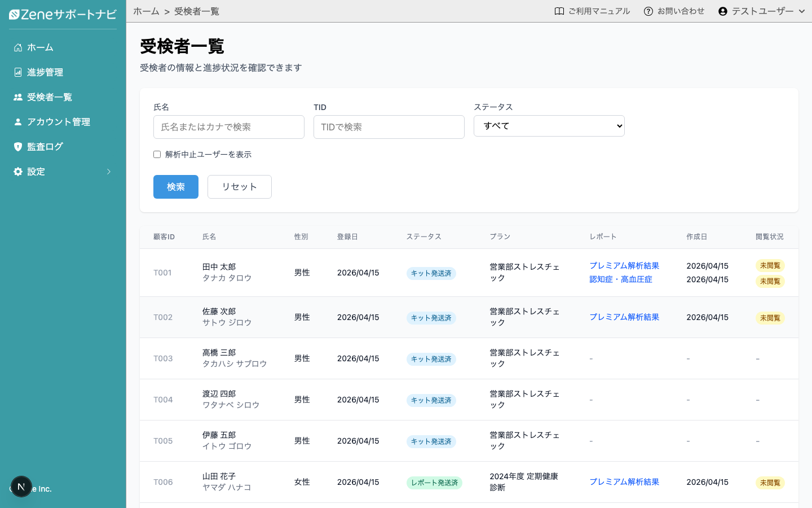The height and width of the screenshot is (508, 812).
Task: Open the ステータス select box
Action: 549,126
